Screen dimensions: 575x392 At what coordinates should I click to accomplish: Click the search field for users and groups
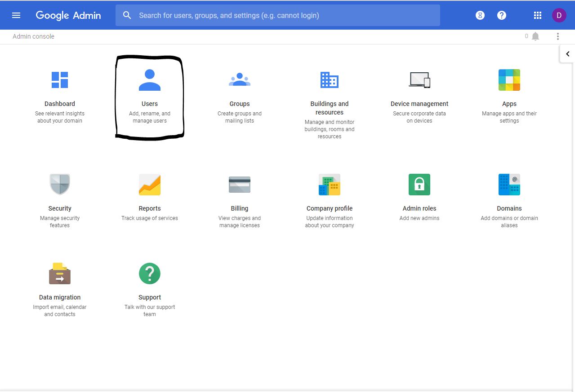click(x=278, y=15)
